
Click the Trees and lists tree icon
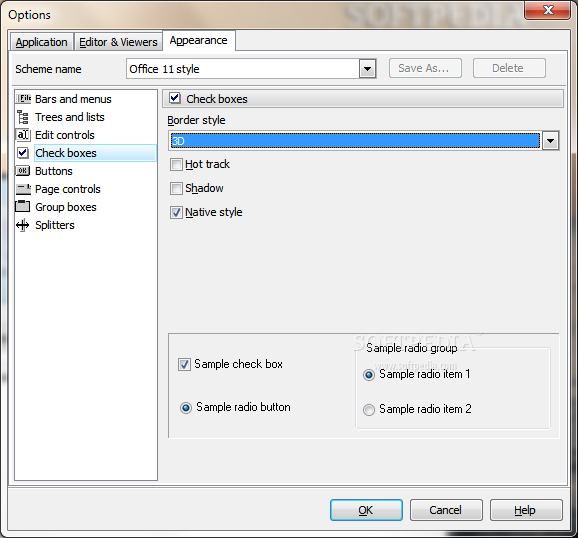coord(23,117)
